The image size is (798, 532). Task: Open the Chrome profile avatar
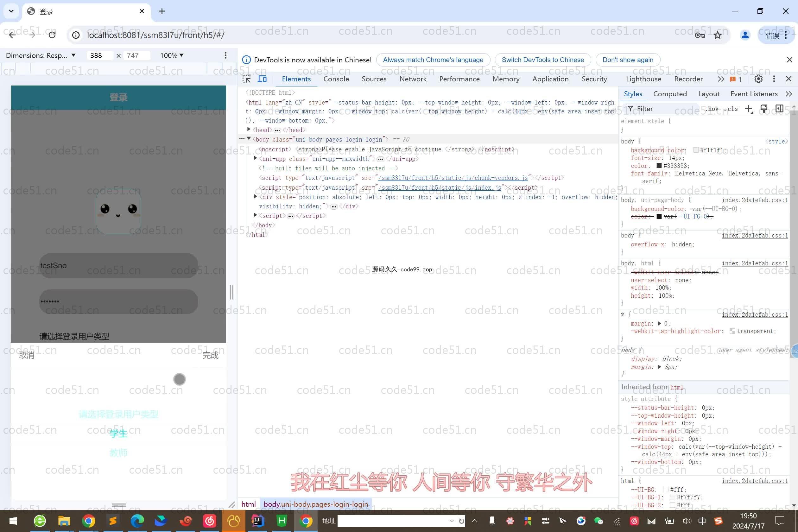pyautogui.click(x=745, y=35)
